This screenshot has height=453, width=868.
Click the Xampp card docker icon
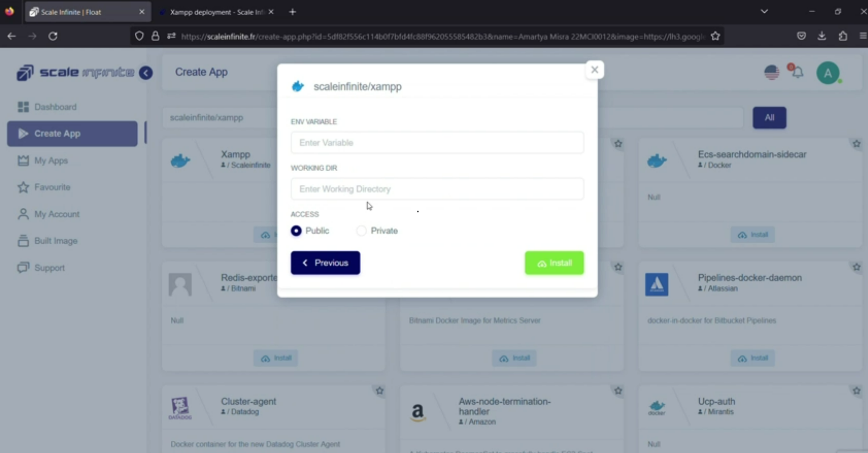[x=180, y=161]
